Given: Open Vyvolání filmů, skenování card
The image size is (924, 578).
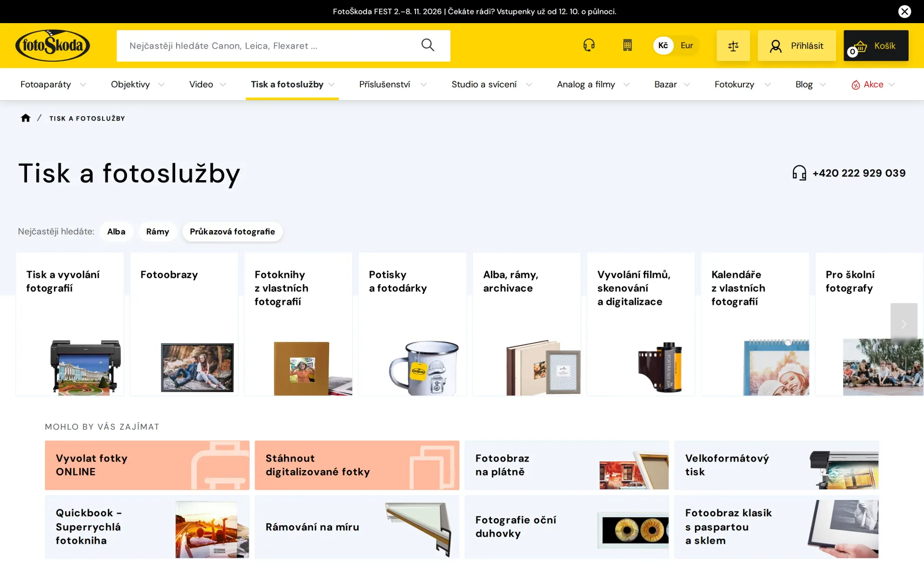Looking at the screenshot, I should pyautogui.click(x=641, y=324).
